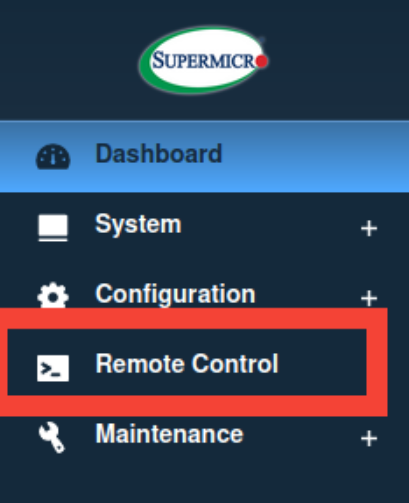Click the empty sidebar area below Maintenance
This screenshot has width=409, height=503.
(204, 480)
